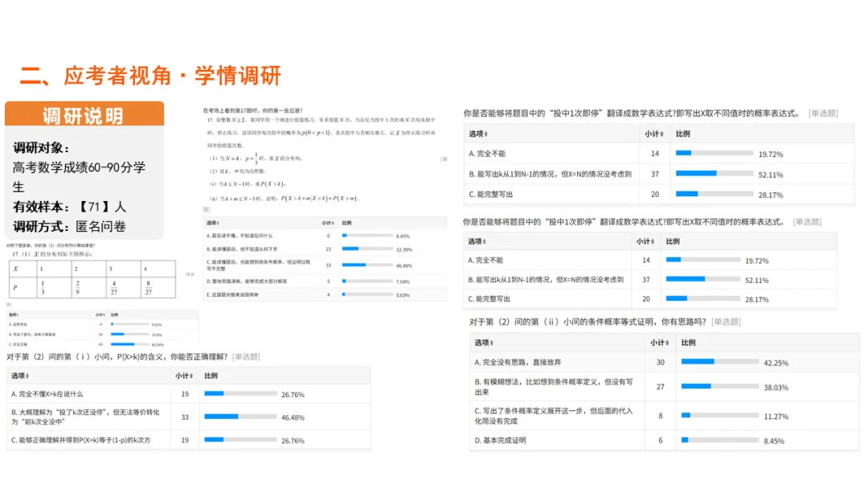Select the orange 调研说明 header box
The height and width of the screenshot is (489, 868).
click(x=84, y=115)
